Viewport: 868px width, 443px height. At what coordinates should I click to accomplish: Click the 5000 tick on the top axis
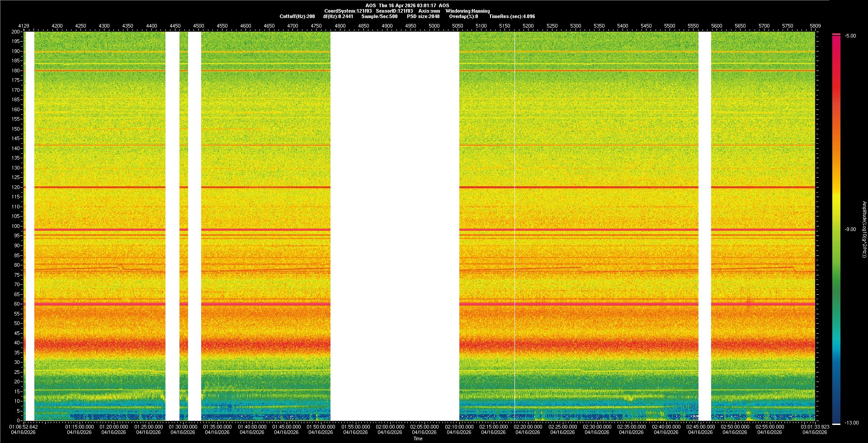[x=434, y=26]
